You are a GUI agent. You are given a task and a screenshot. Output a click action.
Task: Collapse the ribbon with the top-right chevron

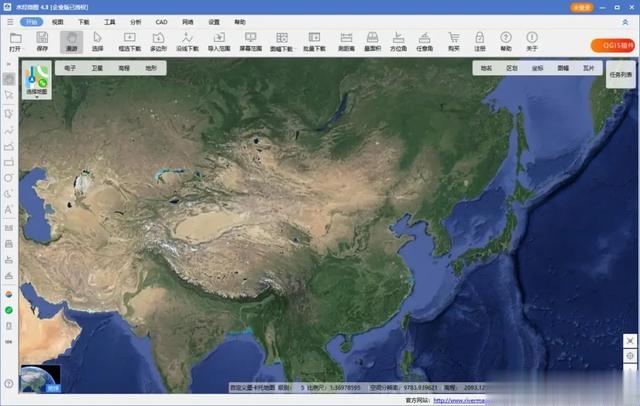[x=625, y=22]
